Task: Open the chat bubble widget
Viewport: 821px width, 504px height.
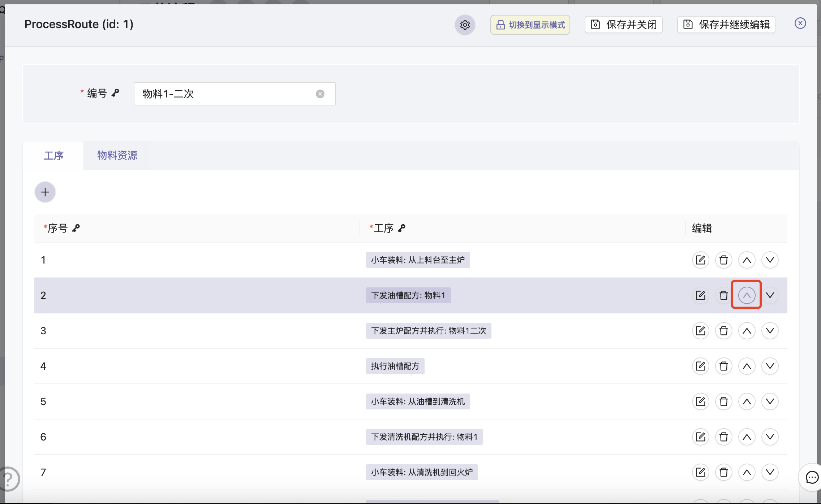Action: [x=812, y=477]
